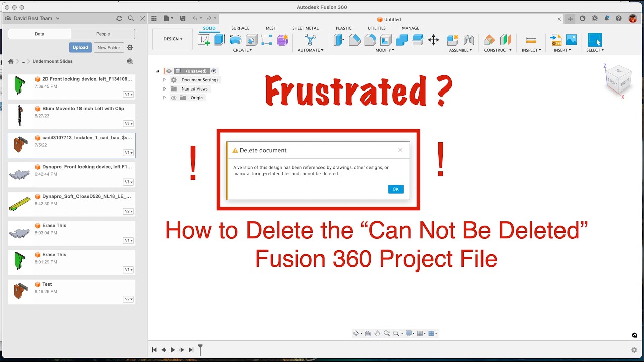This screenshot has width=644, height=362.
Task: Open the Create dropdown menu
Action: (x=243, y=50)
